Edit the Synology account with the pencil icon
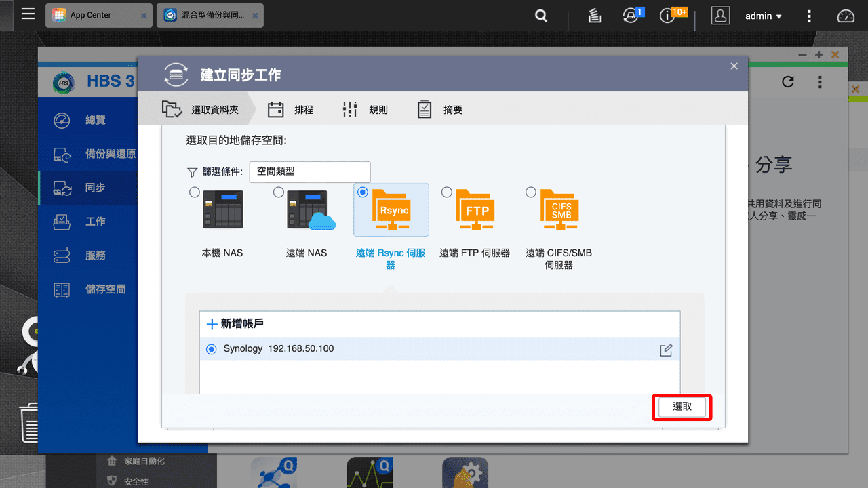Viewport: 868px width, 488px height. pyautogui.click(x=666, y=350)
